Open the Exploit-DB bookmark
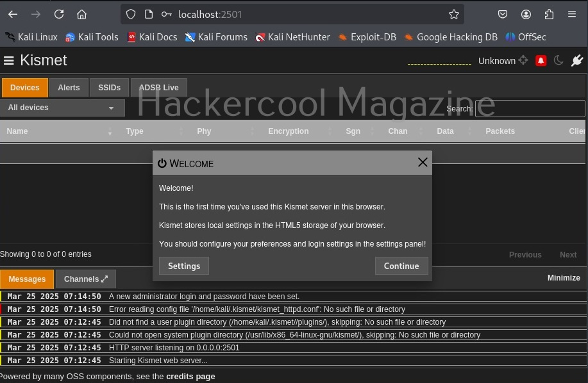 367,37
